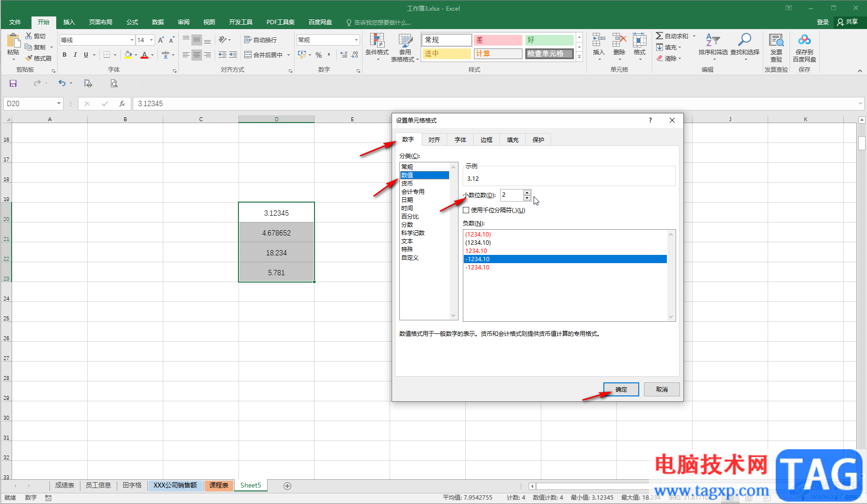The height and width of the screenshot is (504, 867).
Task: Collapse the ribbon using the caret
Action: 860,71
